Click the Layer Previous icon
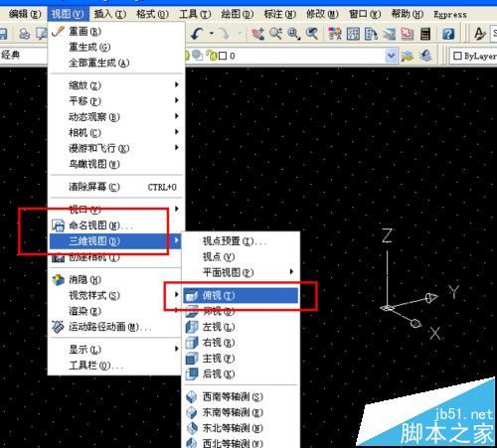The height and width of the screenshot is (448, 497). point(426,56)
